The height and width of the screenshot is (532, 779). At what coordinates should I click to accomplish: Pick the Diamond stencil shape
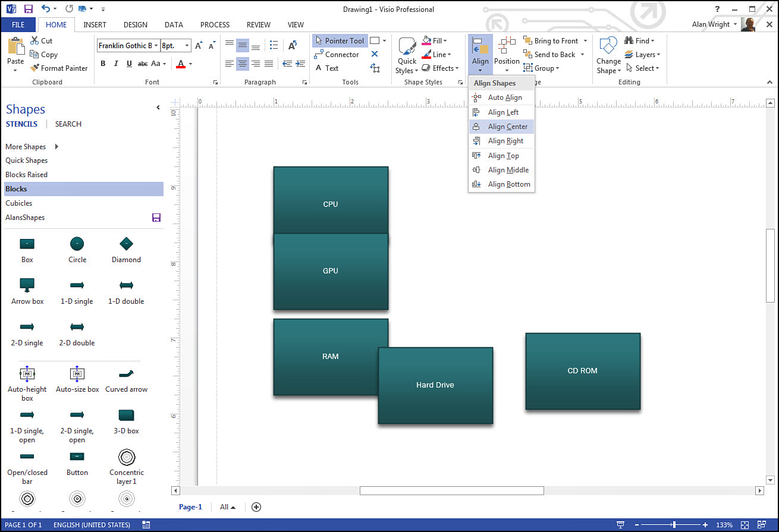(126, 244)
